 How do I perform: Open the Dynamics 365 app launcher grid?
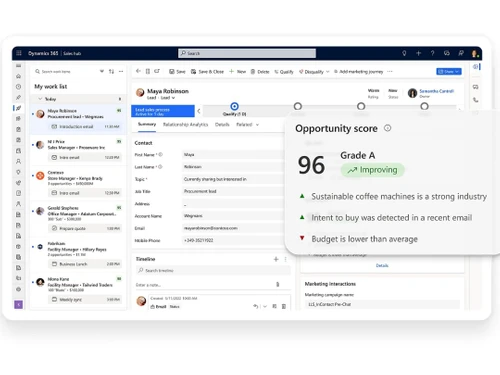pos(19,53)
